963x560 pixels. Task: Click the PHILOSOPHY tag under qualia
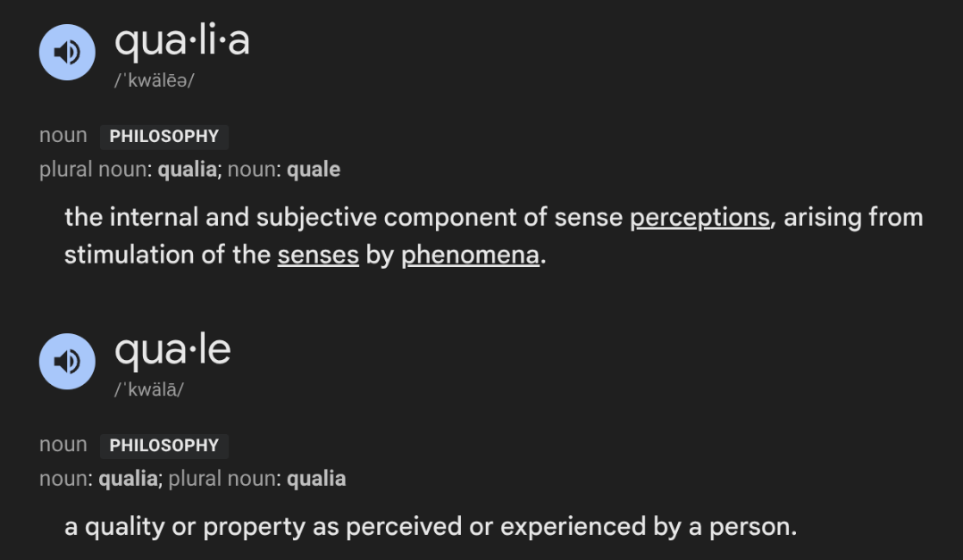click(164, 137)
